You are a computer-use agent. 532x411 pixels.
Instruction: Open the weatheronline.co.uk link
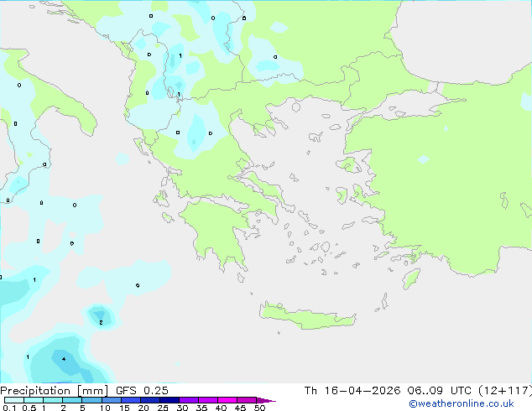click(462, 403)
